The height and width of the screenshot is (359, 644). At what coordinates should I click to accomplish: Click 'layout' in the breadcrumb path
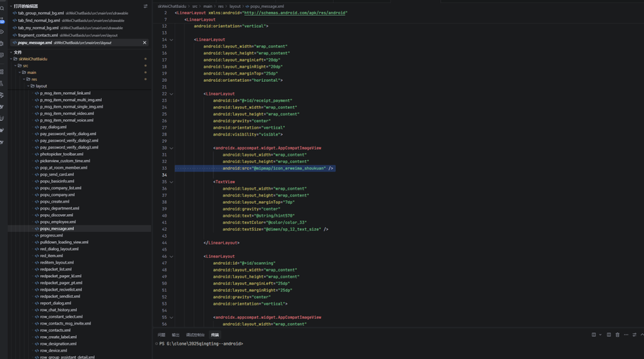coord(235,6)
